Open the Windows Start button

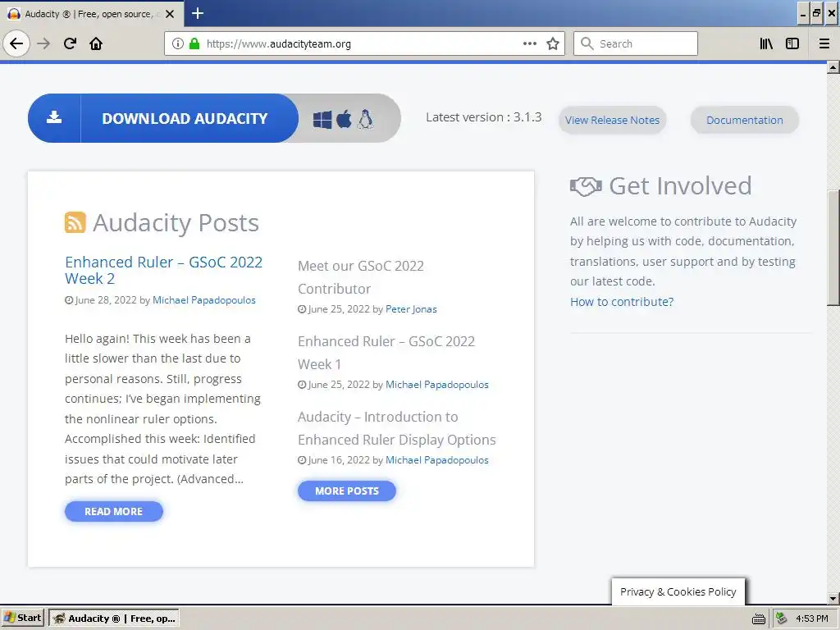click(x=22, y=619)
